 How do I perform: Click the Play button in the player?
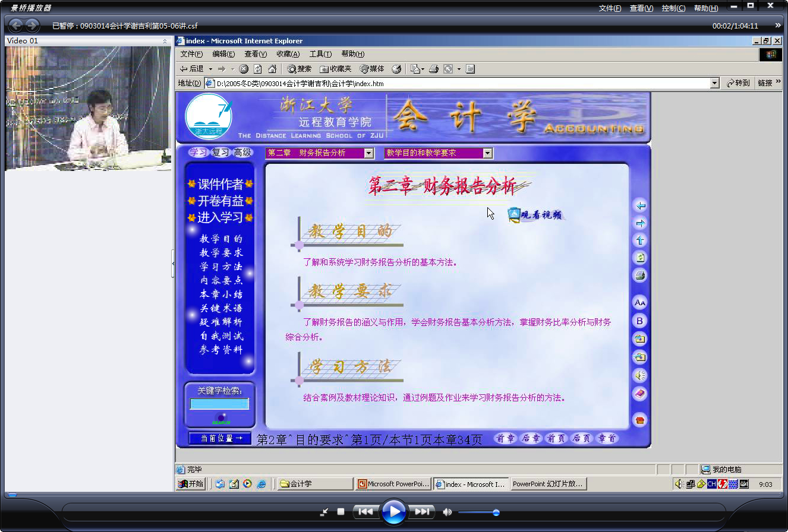(394, 512)
